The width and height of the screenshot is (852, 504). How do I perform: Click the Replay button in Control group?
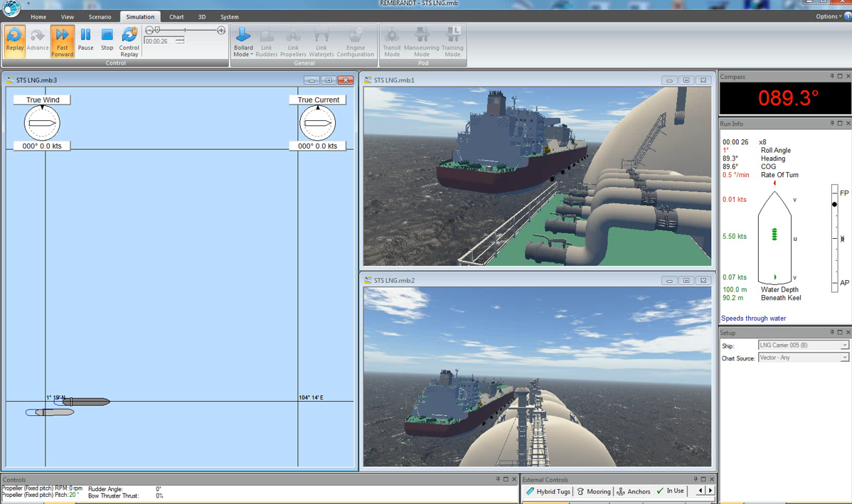coord(14,40)
